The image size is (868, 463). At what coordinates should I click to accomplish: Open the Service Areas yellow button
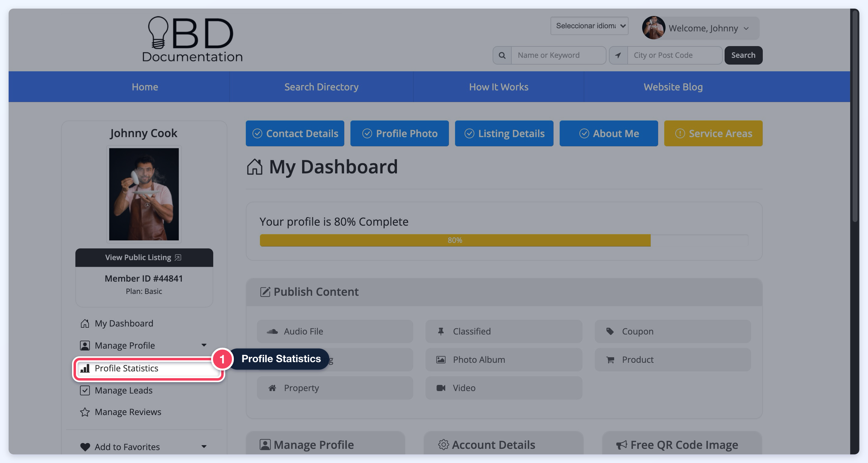(713, 133)
